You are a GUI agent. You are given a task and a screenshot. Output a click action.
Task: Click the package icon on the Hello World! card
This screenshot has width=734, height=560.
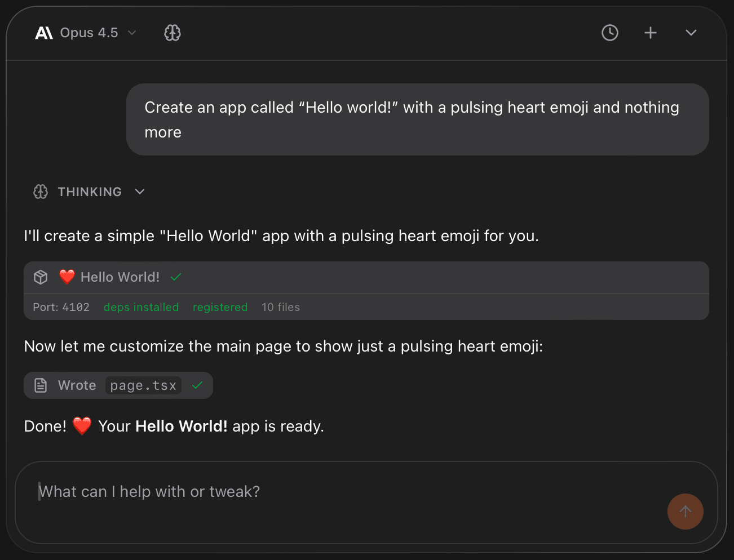40,277
